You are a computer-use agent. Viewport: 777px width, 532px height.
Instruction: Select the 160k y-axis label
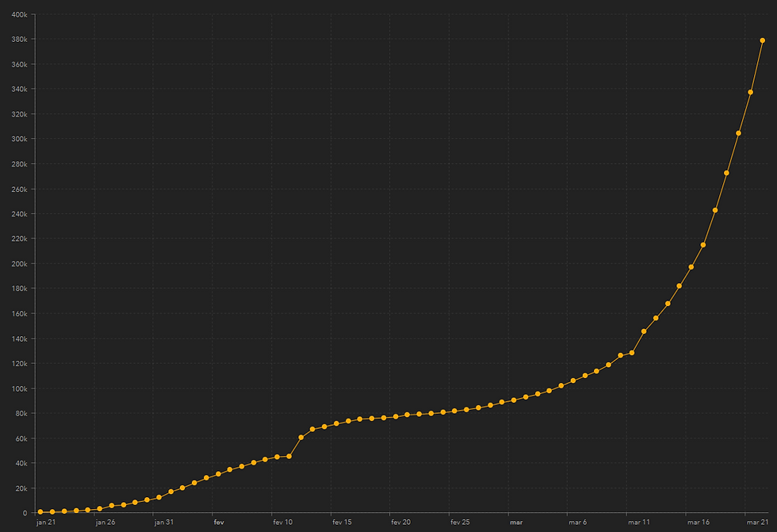[19, 313]
